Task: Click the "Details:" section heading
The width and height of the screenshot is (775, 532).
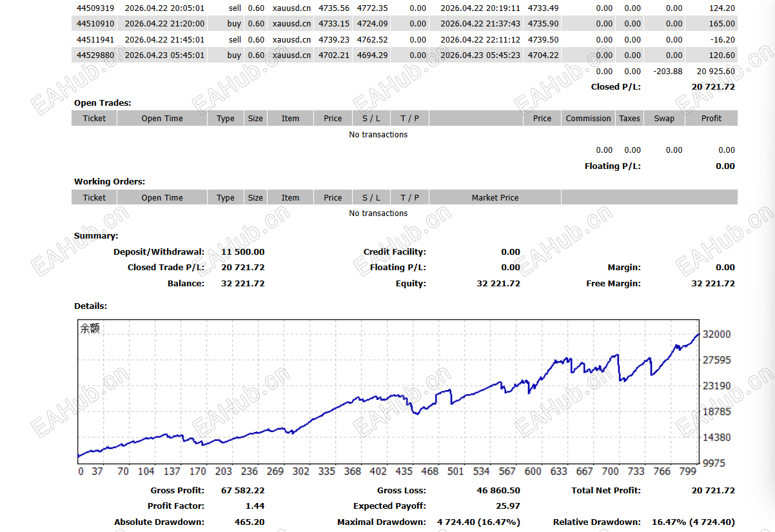Action: click(91, 306)
